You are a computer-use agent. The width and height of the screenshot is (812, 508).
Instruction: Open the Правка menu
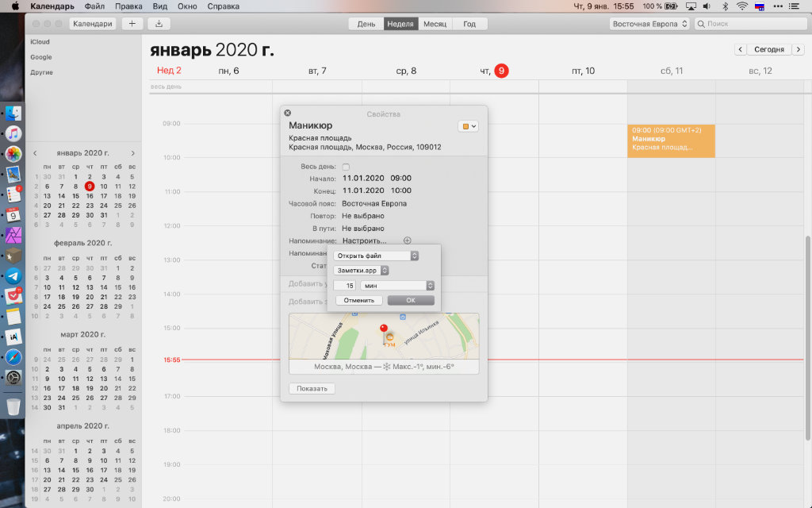pyautogui.click(x=128, y=6)
